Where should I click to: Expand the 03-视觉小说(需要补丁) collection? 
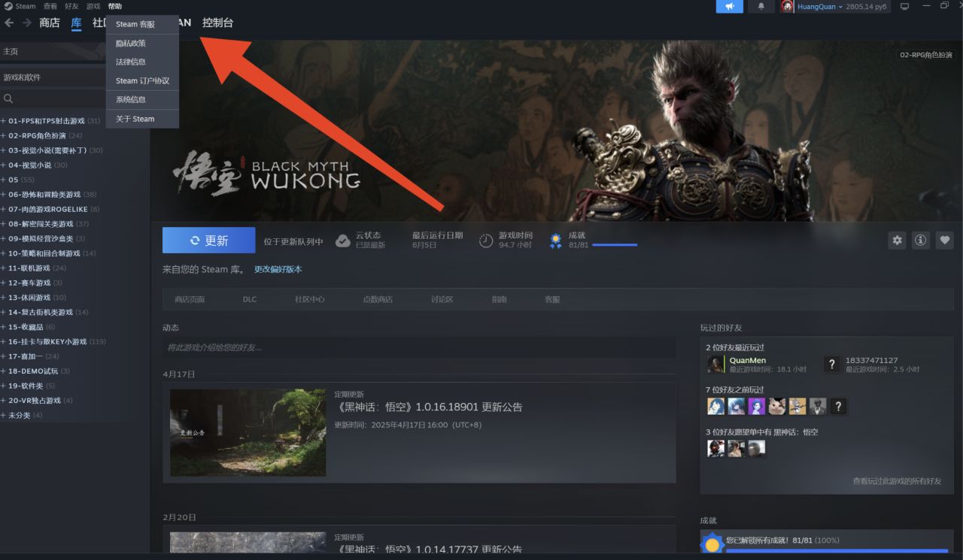[x=3, y=150]
